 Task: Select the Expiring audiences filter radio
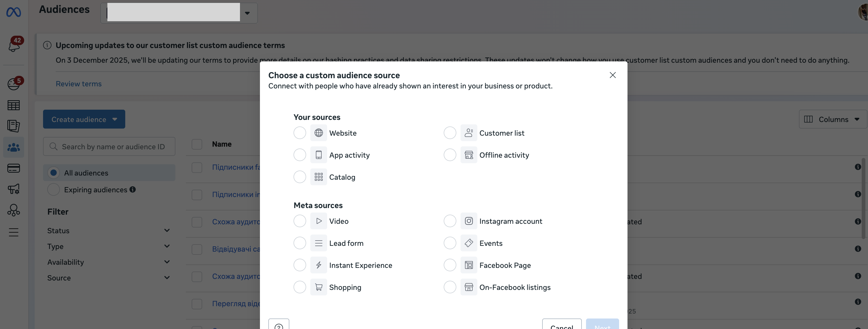54,190
